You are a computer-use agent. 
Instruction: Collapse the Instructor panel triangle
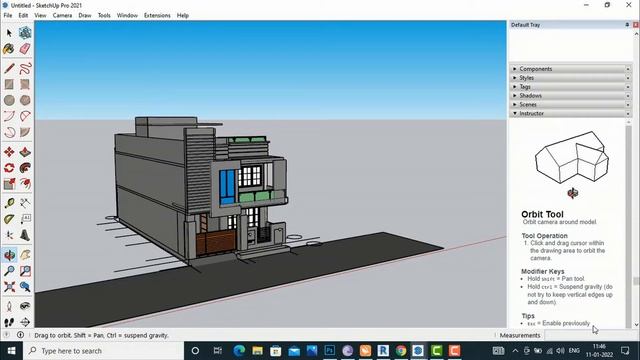515,113
